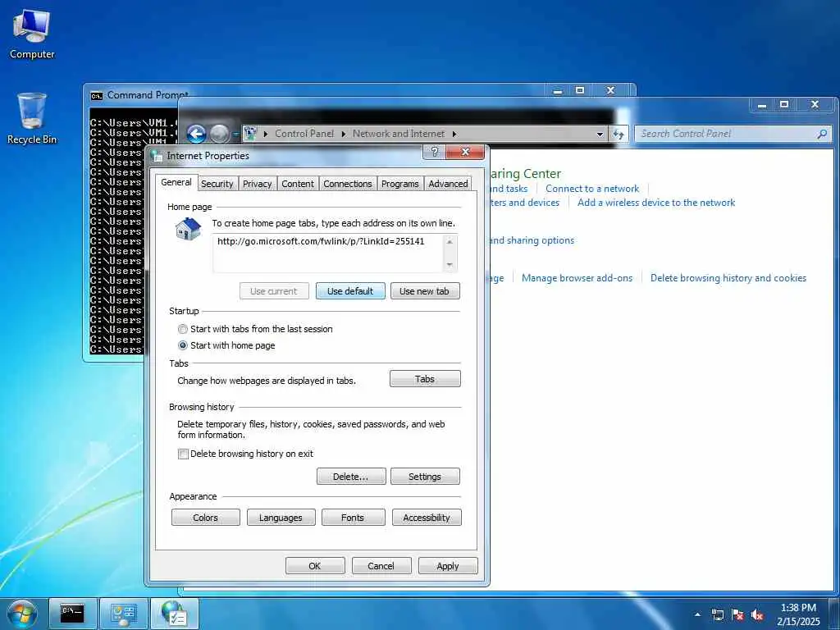Open the Privacy tab

[257, 184]
